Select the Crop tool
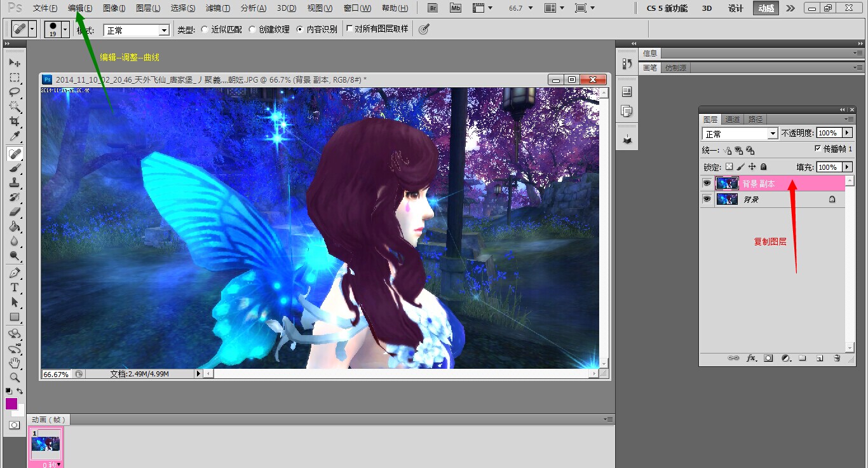The width and height of the screenshot is (868, 468). 15,121
